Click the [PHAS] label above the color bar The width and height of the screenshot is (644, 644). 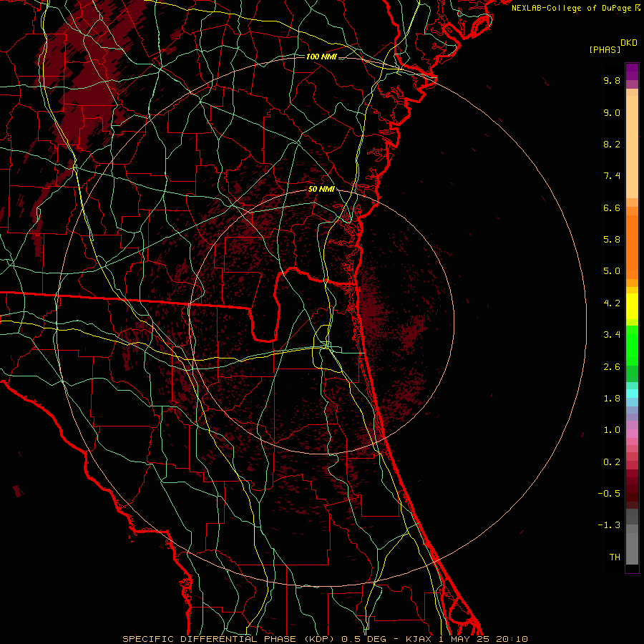(605, 50)
